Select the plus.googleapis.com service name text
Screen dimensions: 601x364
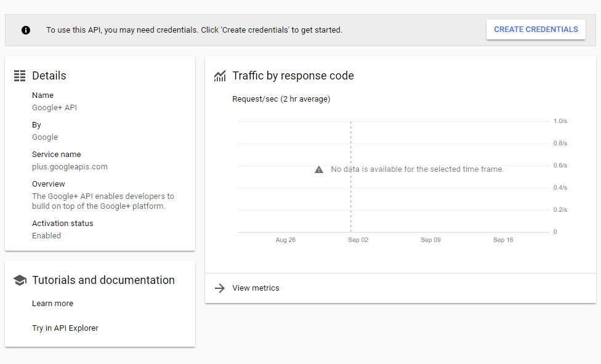pyautogui.click(x=70, y=167)
